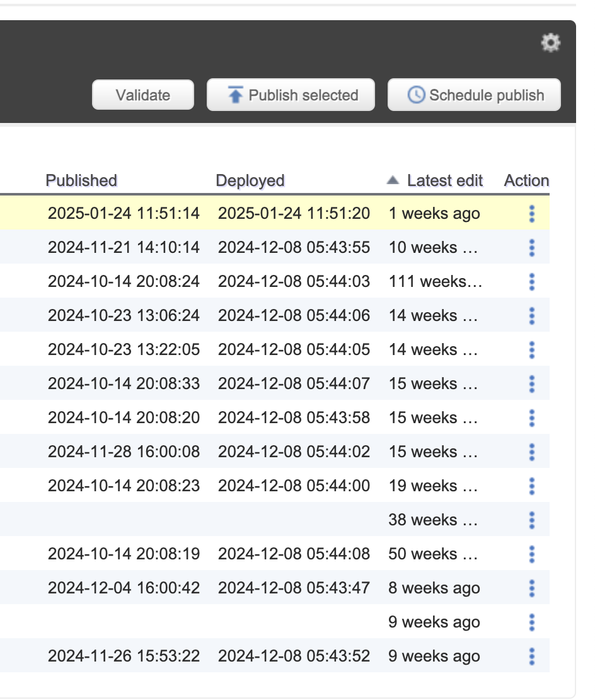Open action menu for the 111 weeks row
The height and width of the screenshot is (700, 595).
click(531, 282)
